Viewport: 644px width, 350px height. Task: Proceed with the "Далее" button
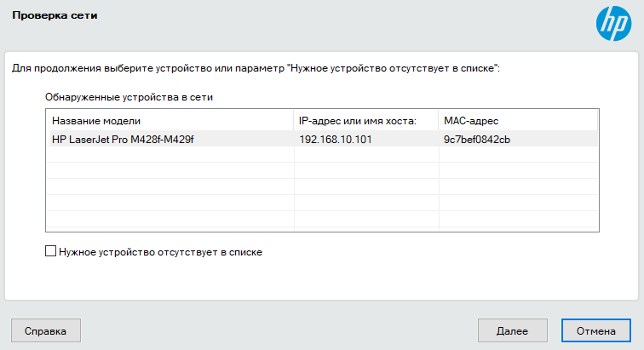(512, 330)
